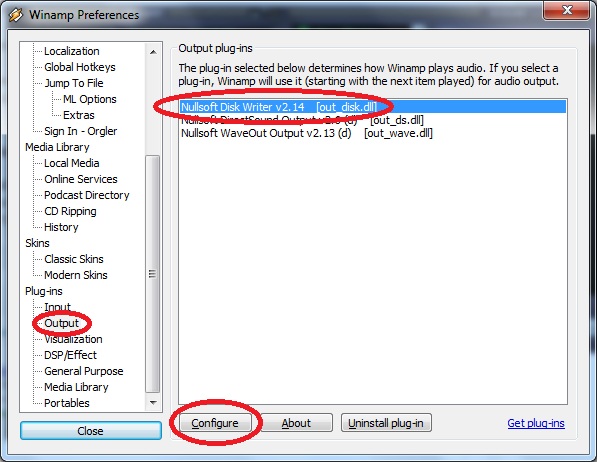Click the About button

296,423
